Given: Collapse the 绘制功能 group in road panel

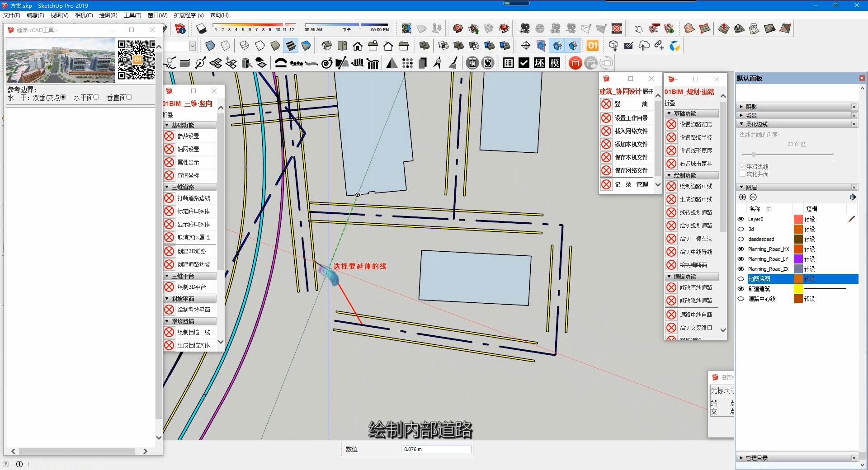Looking at the screenshot, I should [692, 175].
